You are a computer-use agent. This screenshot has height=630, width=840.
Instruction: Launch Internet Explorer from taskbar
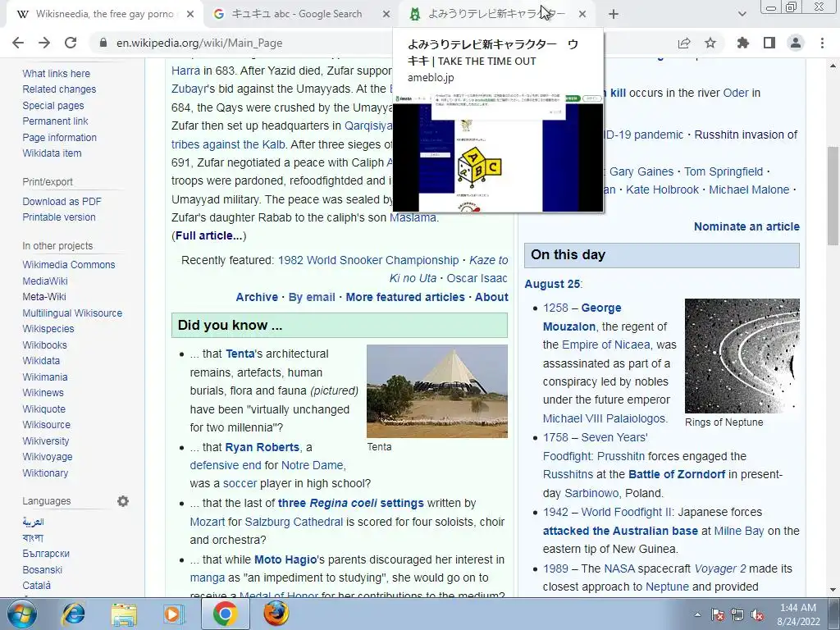point(73,614)
